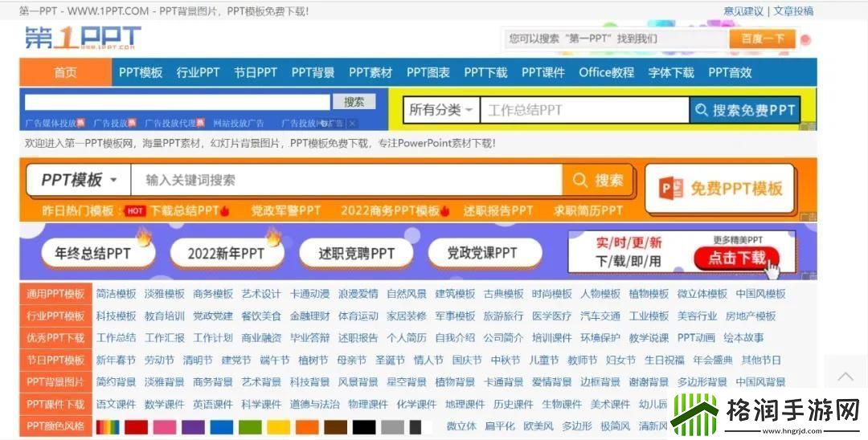Screen dimensions: 868x440
Task: Click the grey 搜索 button
Action: coord(354,102)
